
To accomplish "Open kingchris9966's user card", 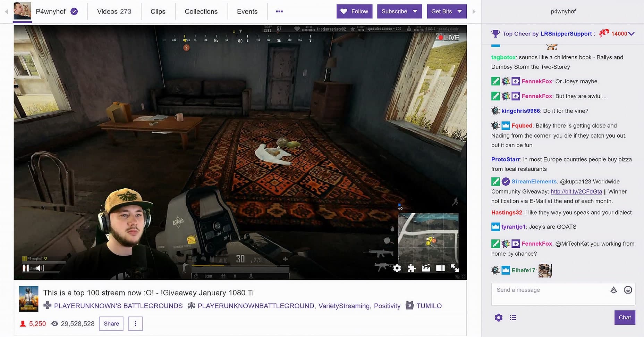I will click(x=520, y=111).
